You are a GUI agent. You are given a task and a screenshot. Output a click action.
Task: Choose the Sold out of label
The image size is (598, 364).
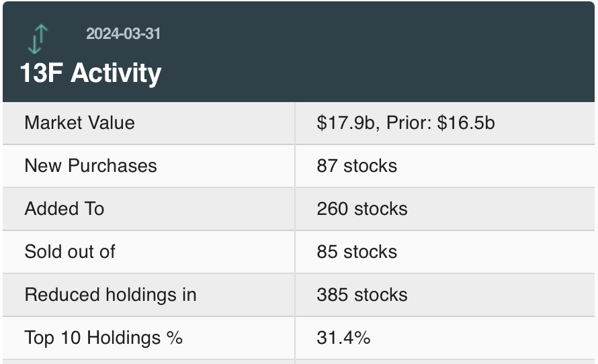click(x=70, y=252)
